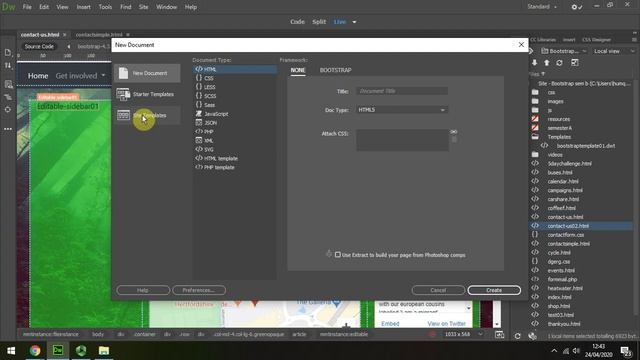Open File Explorer from the taskbar

[x=104, y=351]
